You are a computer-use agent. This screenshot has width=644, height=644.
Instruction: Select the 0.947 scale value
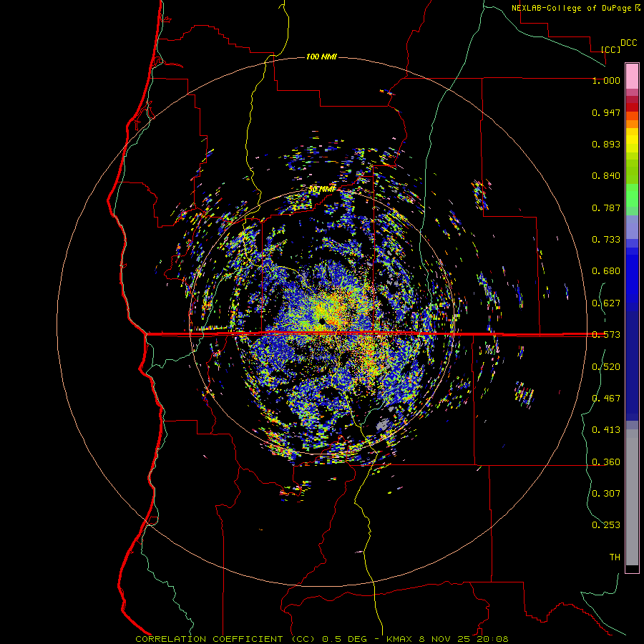point(606,112)
